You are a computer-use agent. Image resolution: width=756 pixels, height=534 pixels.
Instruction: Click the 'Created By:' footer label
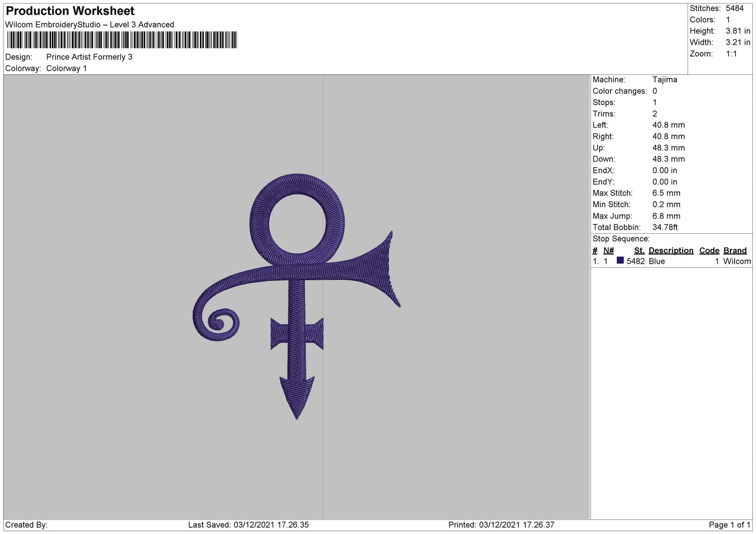(26, 525)
